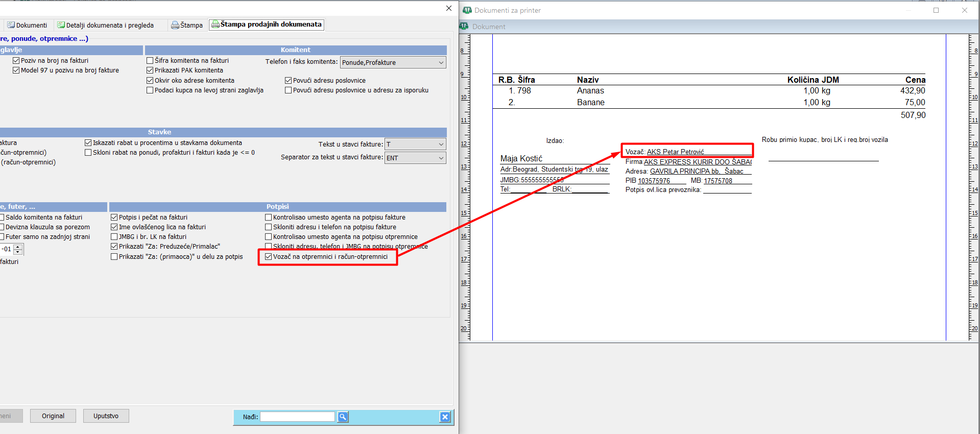The width and height of the screenshot is (980, 434).
Task: Click the search magnifier icon next to Nađi
Action: point(343,417)
